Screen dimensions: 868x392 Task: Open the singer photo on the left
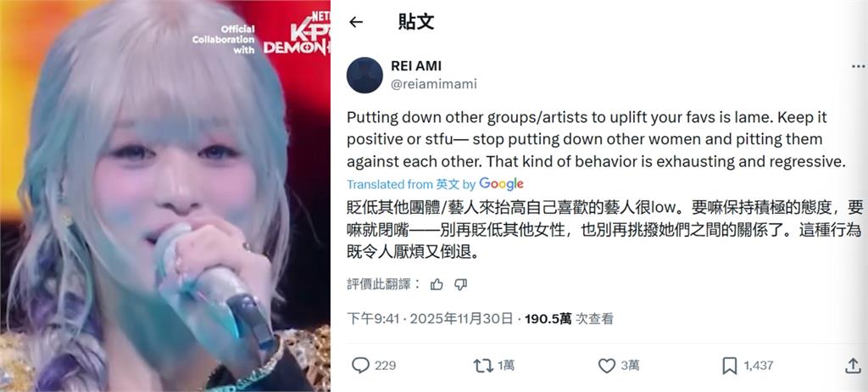[x=165, y=196]
